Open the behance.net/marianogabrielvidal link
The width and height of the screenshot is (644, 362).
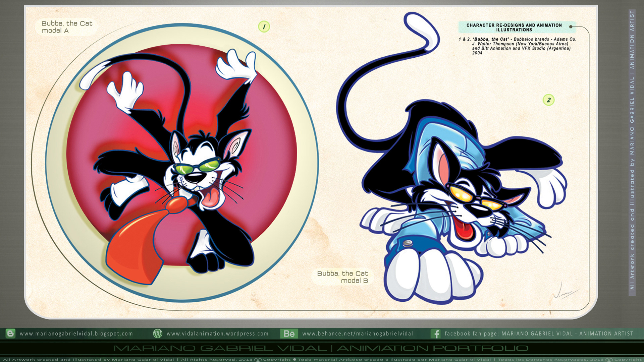pos(358,334)
